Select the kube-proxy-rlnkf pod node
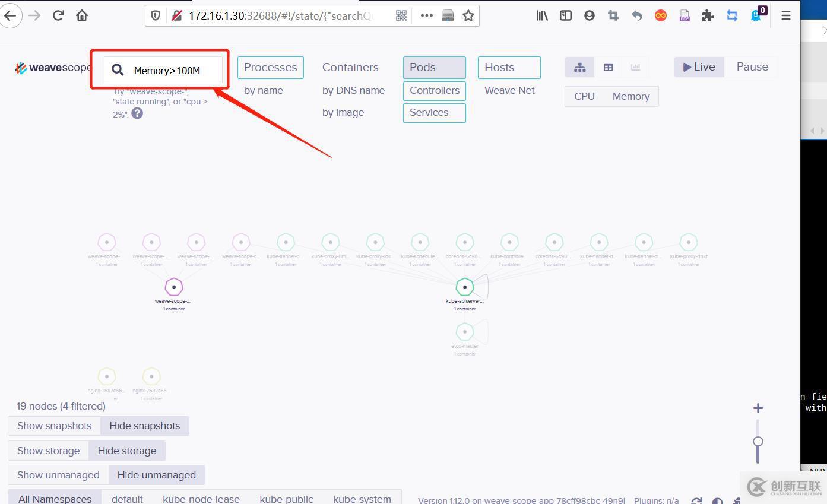Viewport: 827px width, 504px height. click(689, 242)
